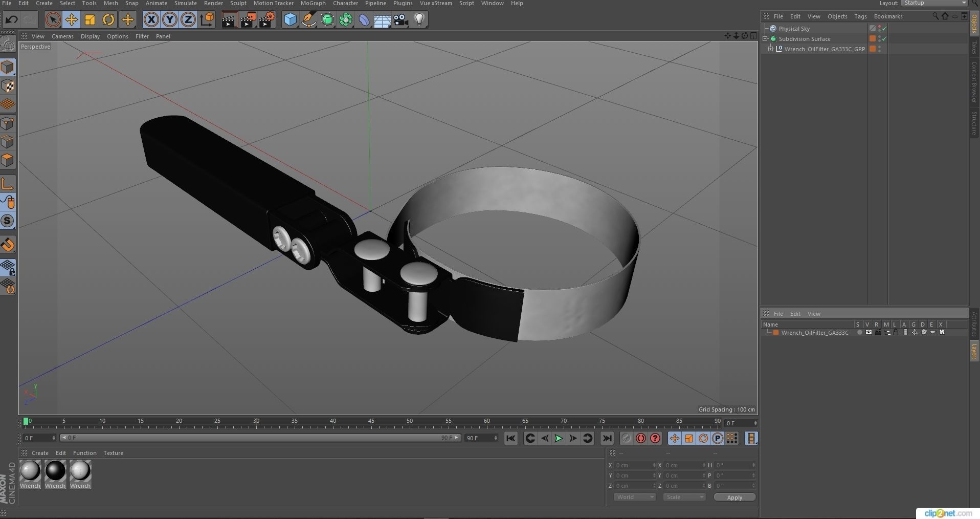Click the Record Active Objects button
The height and width of the screenshot is (519, 980).
(626, 438)
